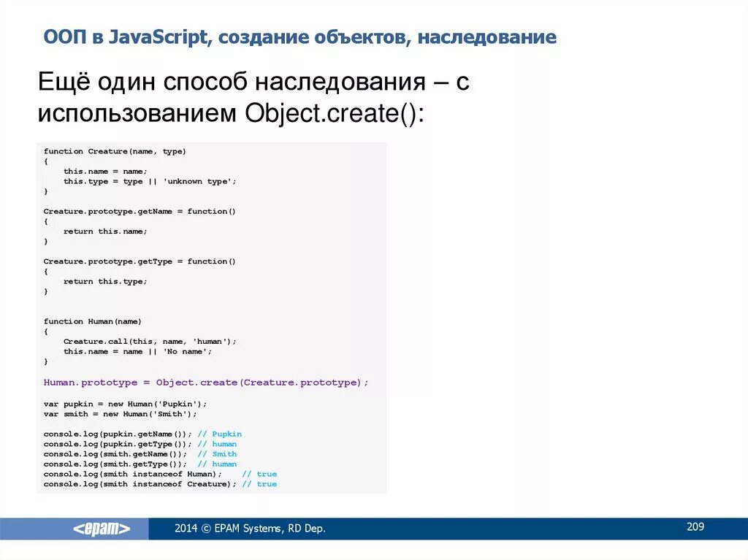Click the line 'return this.type;'

pos(105,281)
